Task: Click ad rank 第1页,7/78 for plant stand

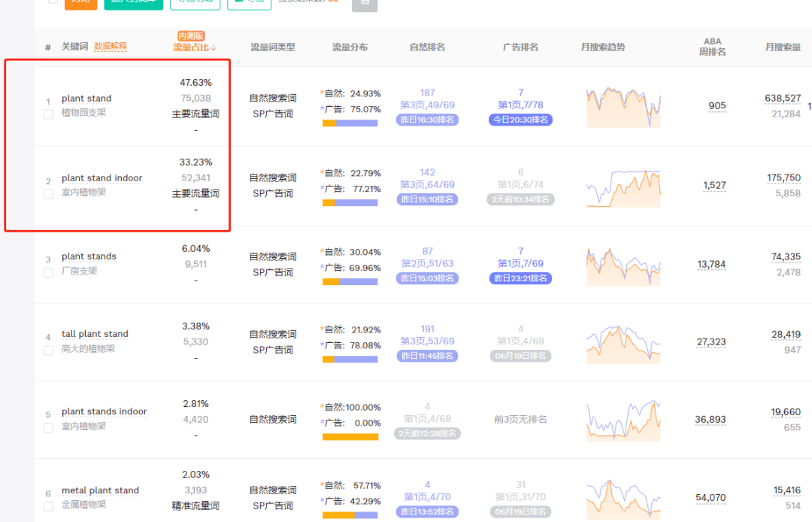Action: tap(520, 105)
